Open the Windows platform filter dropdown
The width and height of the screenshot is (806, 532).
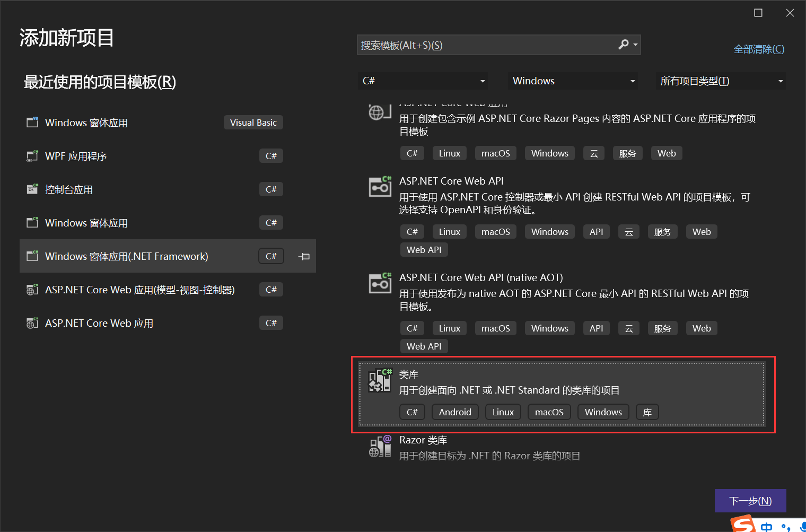[x=573, y=81]
